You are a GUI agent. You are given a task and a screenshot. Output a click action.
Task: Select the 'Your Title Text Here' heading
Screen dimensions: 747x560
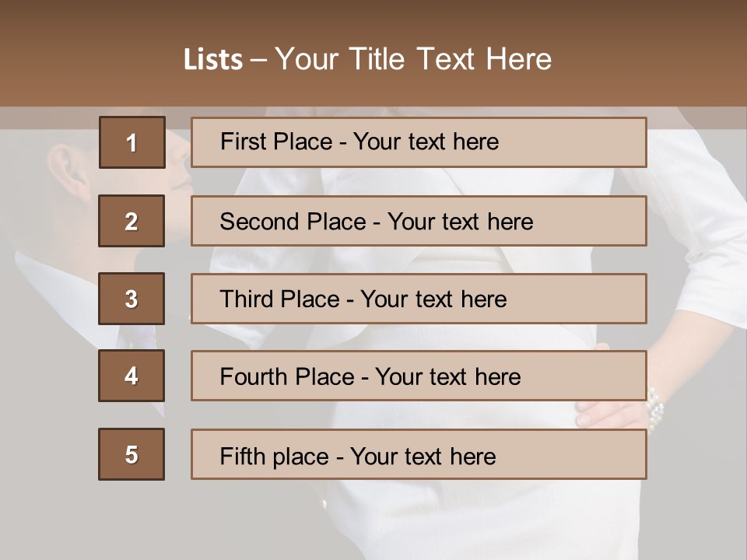pyautogui.click(x=413, y=59)
